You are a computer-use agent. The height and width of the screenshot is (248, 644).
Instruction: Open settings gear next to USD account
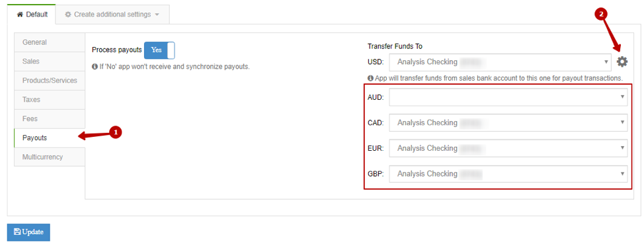(x=622, y=62)
